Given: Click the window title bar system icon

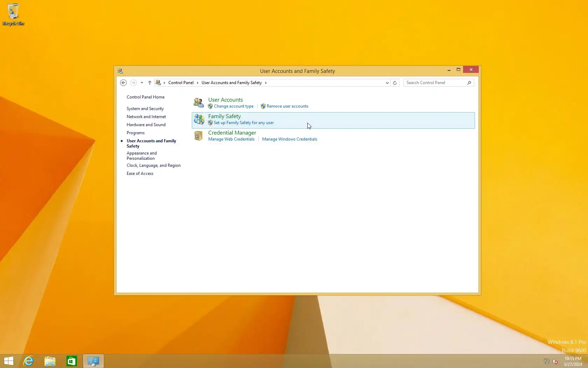Looking at the screenshot, I should tap(120, 71).
